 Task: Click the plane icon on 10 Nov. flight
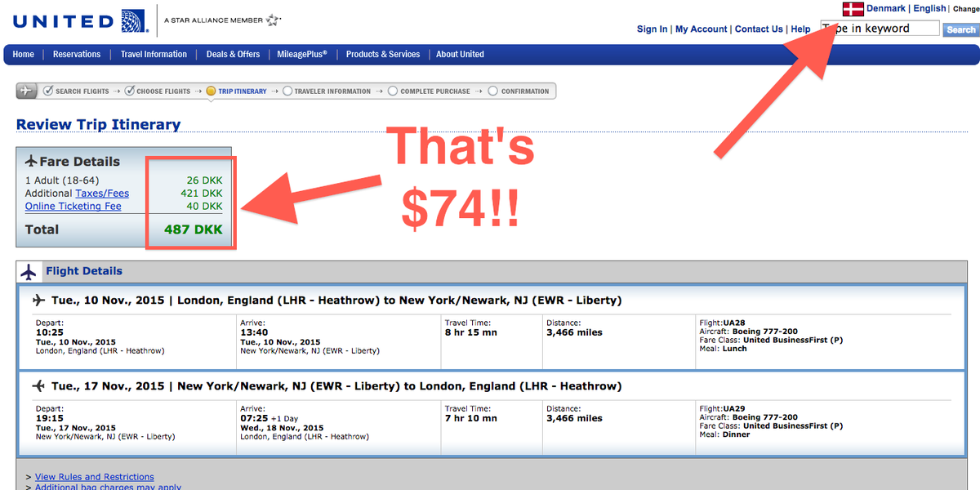(38, 301)
